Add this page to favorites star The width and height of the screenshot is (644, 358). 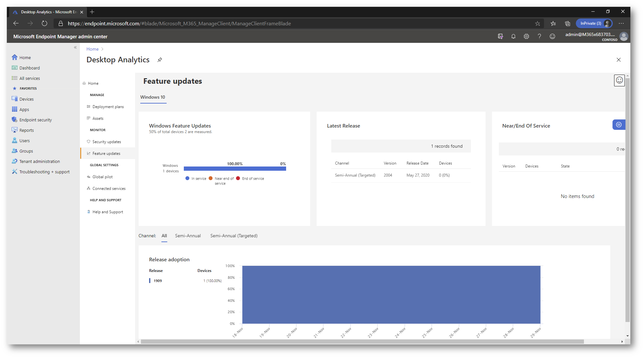coord(537,23)
